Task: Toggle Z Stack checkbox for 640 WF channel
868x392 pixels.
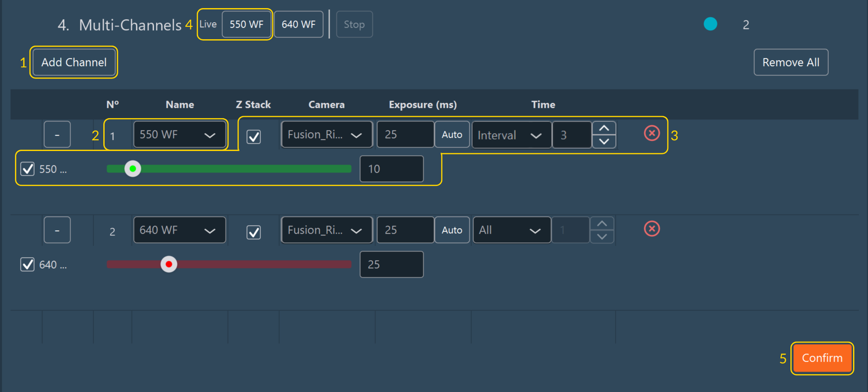Action: (254, 232)
